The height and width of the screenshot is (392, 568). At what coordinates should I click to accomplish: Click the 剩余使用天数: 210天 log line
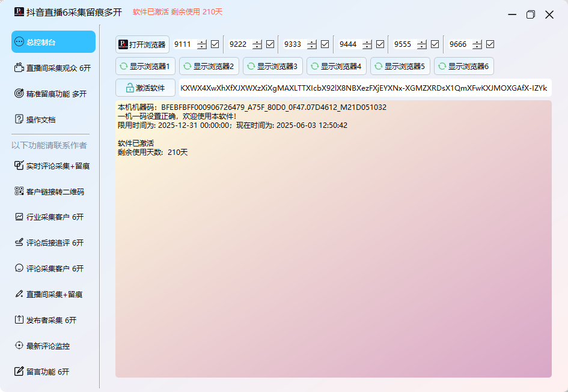(x=153, y=152)
